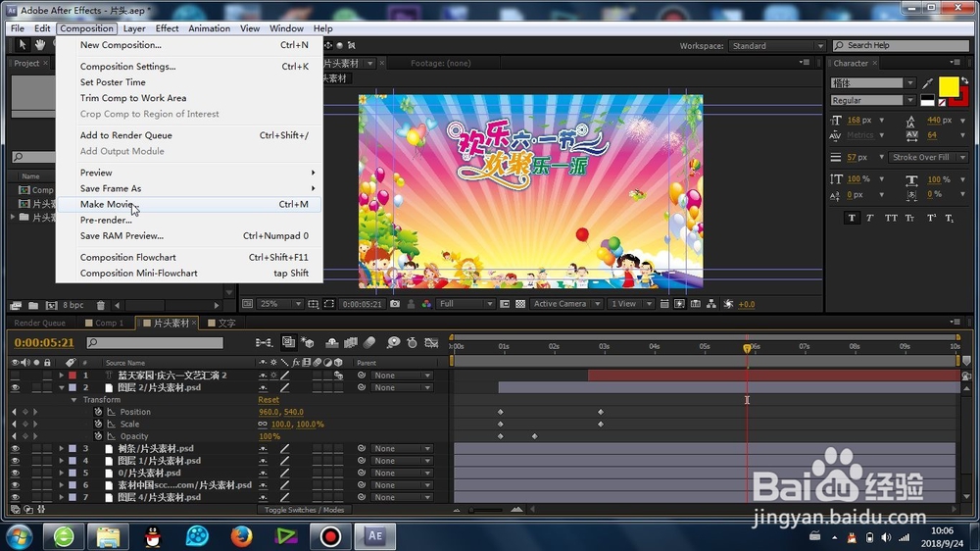Click Toggle Switches / Modes button

pos(305,510)
